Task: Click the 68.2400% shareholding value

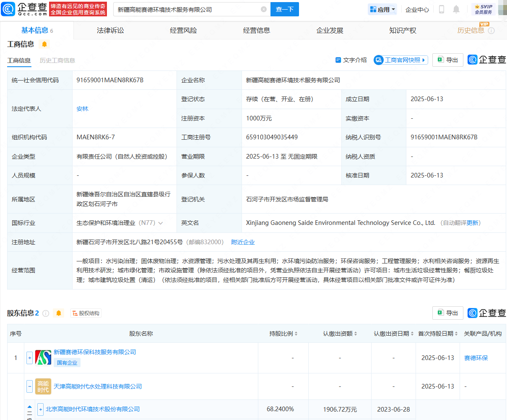Action: pyautogui.click(x=280, y=409)
